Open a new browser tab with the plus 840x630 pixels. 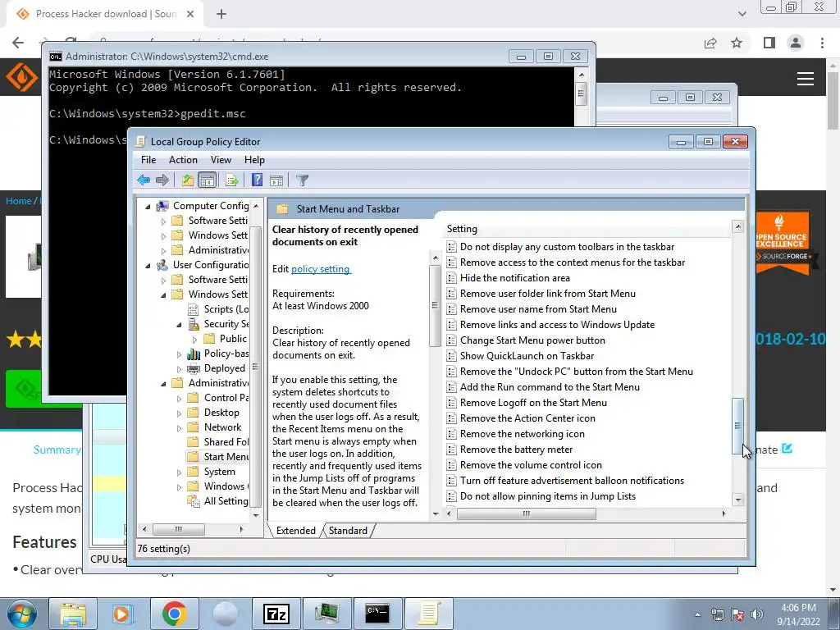(221, 14)
